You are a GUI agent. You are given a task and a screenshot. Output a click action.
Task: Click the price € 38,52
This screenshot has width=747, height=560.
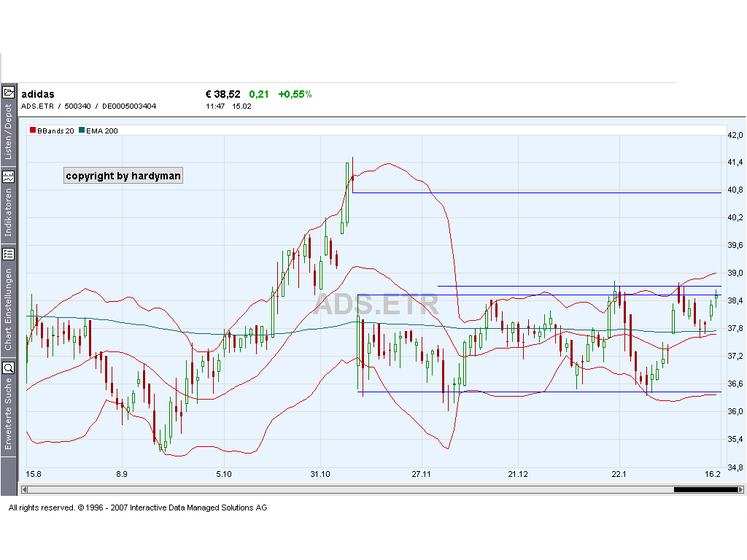pyautogui.click(x=223, y=94)
